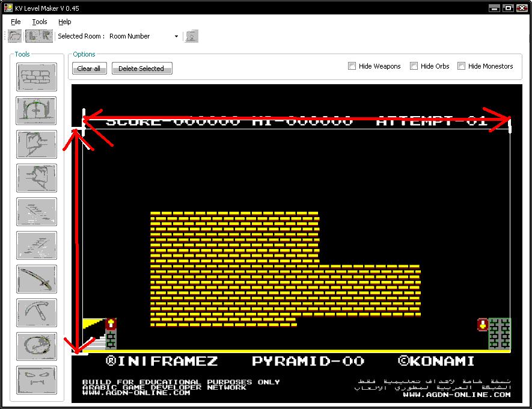
Task: Open the File menu
Action: pos(16,22)
